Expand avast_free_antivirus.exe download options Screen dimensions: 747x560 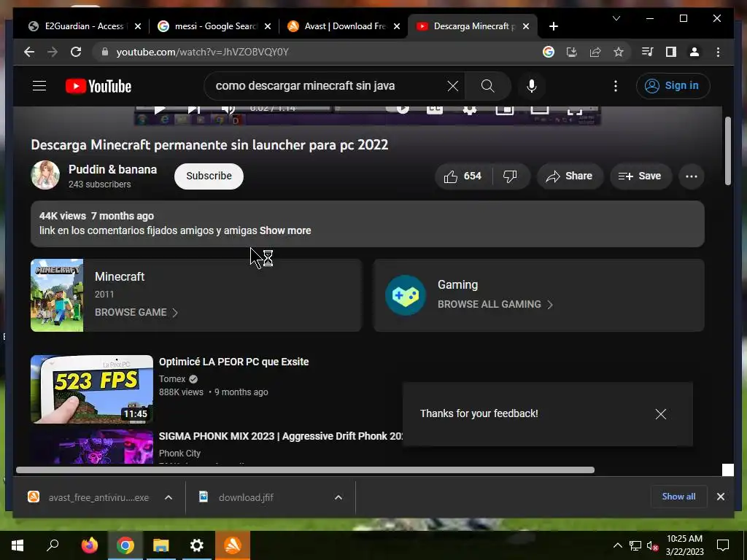[169, 497]
